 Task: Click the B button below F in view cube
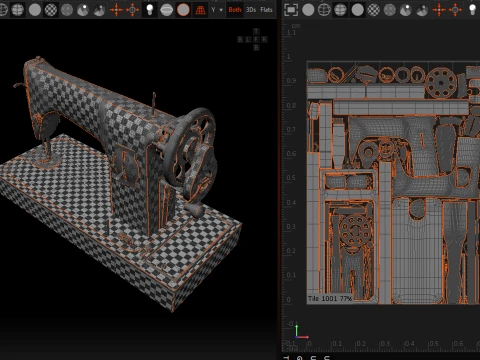(x=256, y=48)
